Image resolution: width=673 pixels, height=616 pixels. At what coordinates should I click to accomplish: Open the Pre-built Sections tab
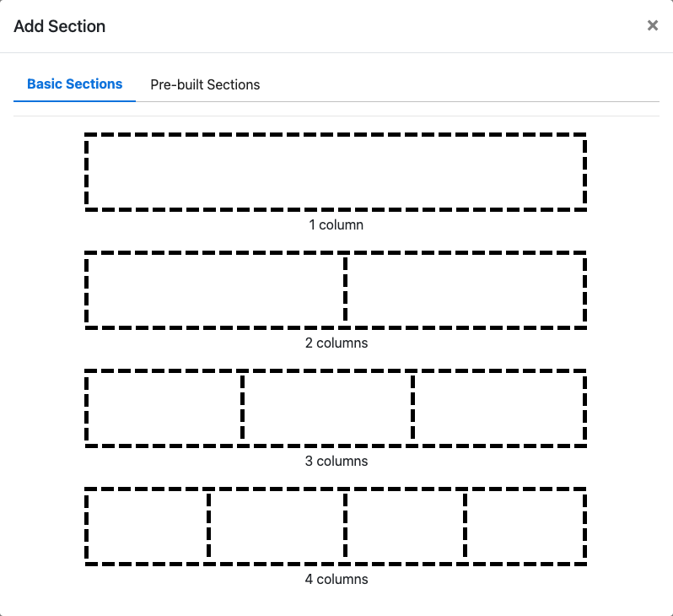click(205, 84)
